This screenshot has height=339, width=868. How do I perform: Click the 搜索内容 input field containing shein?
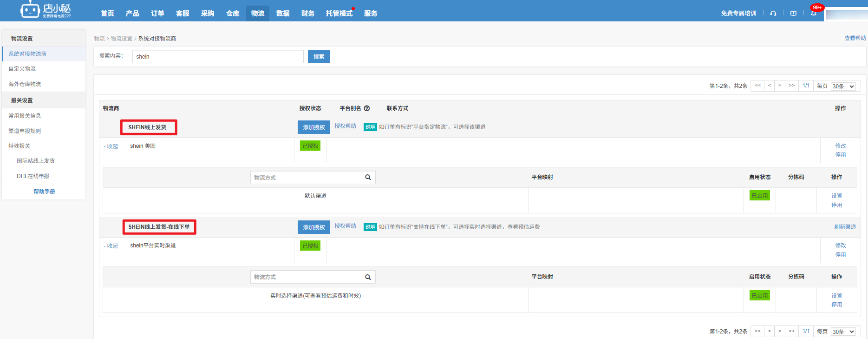tap(218, 57)
